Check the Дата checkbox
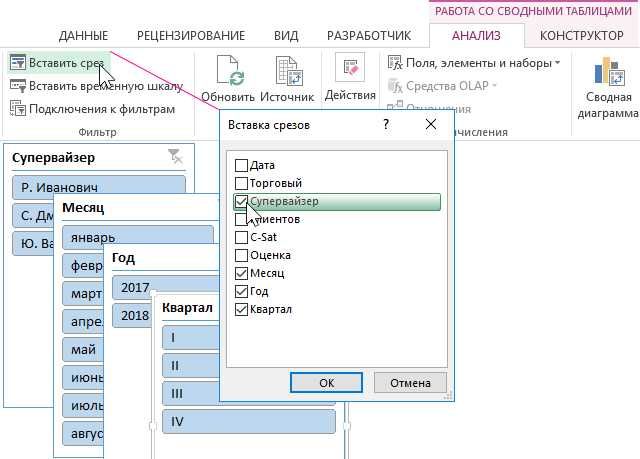 click(x=241, y=165)
